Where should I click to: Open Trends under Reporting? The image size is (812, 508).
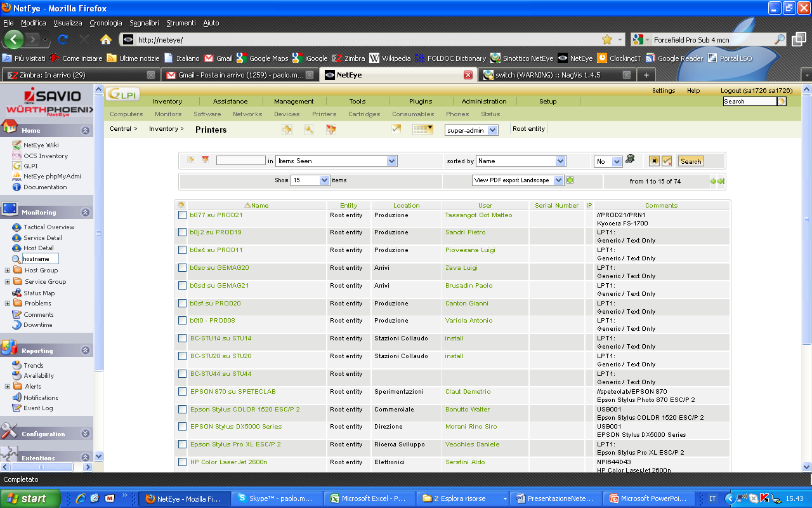(x=34, y=365)
